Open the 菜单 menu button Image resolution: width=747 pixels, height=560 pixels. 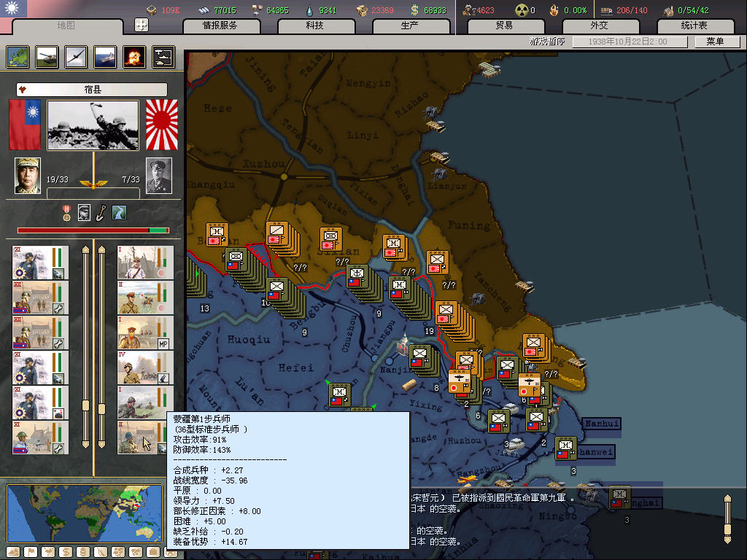pos(716,42)
